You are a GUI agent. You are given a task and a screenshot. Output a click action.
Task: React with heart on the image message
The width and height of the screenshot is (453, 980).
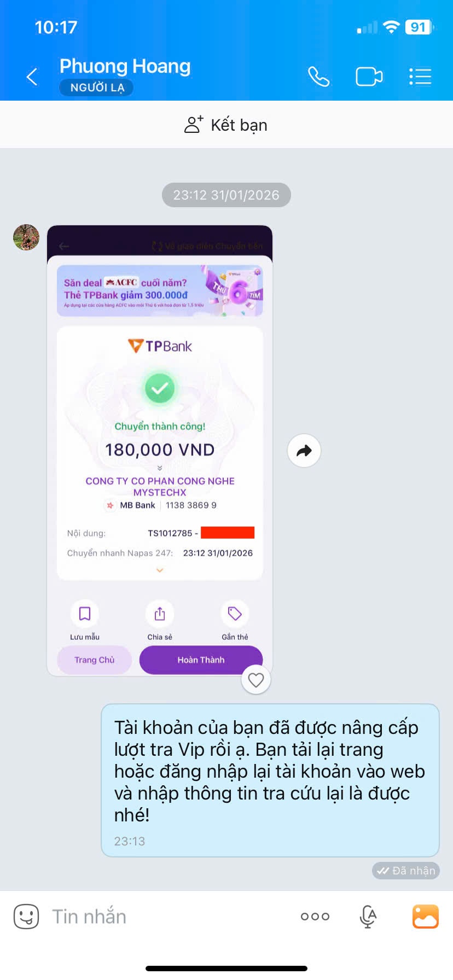[256, 680]
